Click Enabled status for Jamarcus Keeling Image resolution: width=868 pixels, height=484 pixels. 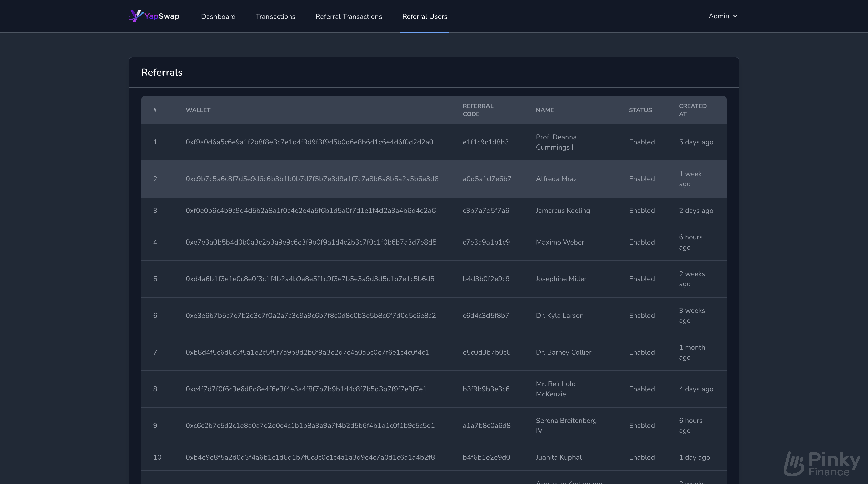[641, 210]
